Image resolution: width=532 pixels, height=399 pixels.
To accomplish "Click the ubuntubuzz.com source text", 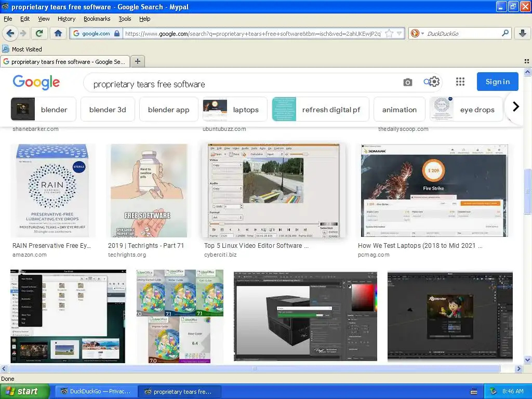I will pos(224,129).
